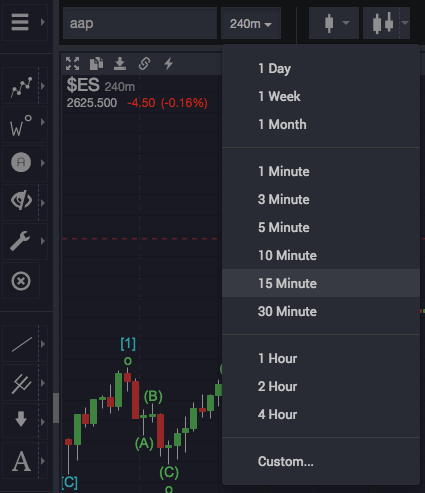Click the aap symbol search field
Image resolution: width=425 pixels, height=493 pixels.
(140, 23)
